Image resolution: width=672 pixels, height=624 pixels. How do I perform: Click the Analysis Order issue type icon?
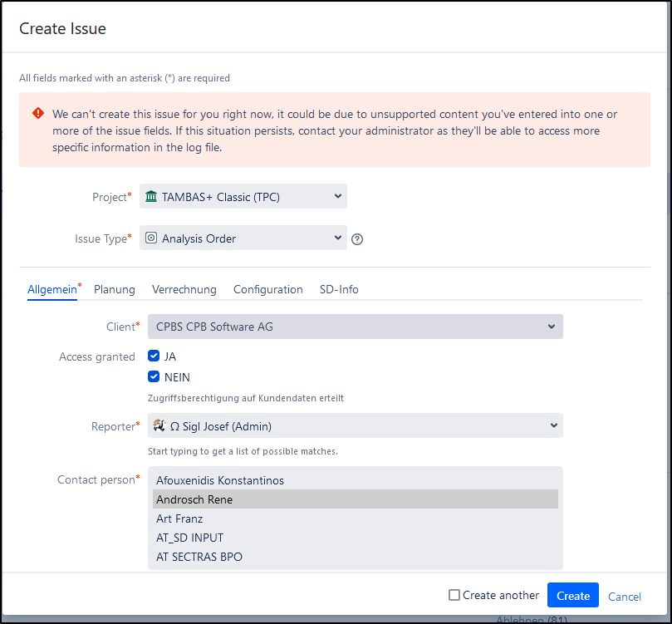(x=151, y=238)
